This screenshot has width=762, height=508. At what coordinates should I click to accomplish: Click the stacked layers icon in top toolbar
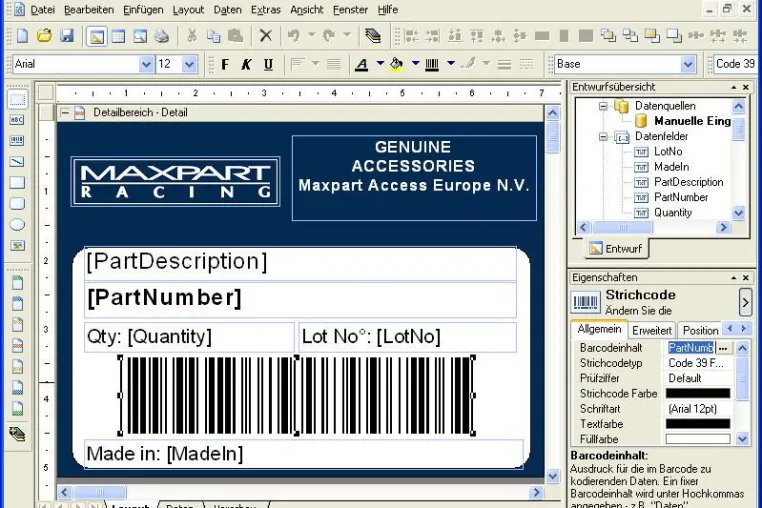[373, 35]
